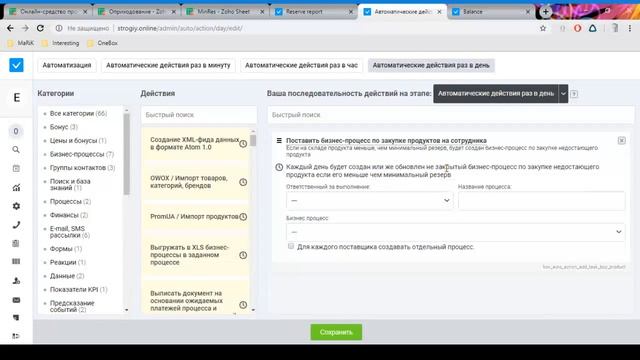Screen dimensions: 640x360
Task: Remove the purchase business-process action block
Action: tap(621, 140)
